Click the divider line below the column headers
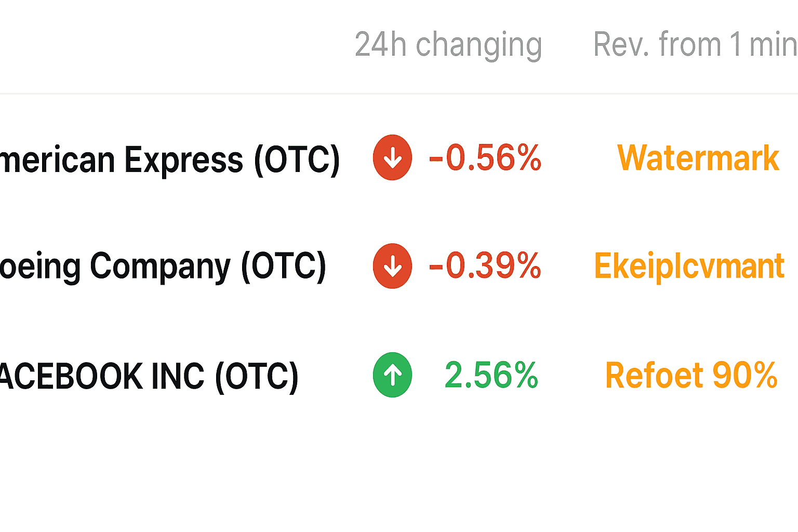Screen dimensions: 798x532 point(399,94)
